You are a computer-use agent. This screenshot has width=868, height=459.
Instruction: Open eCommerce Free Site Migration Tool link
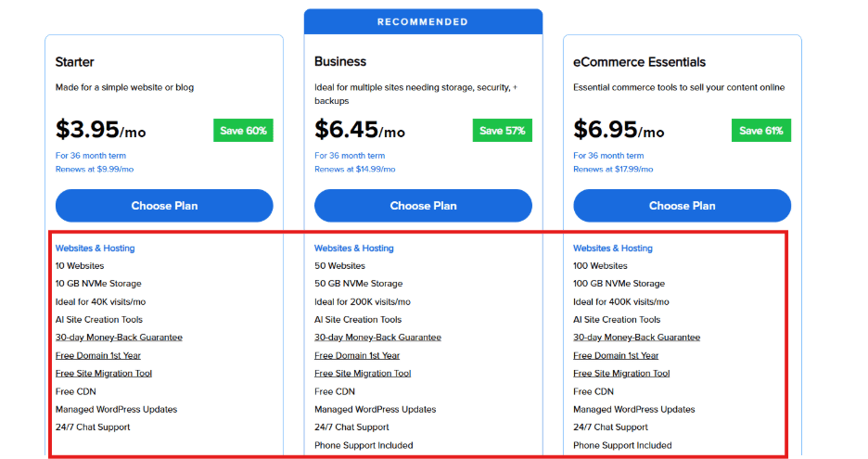621,373
